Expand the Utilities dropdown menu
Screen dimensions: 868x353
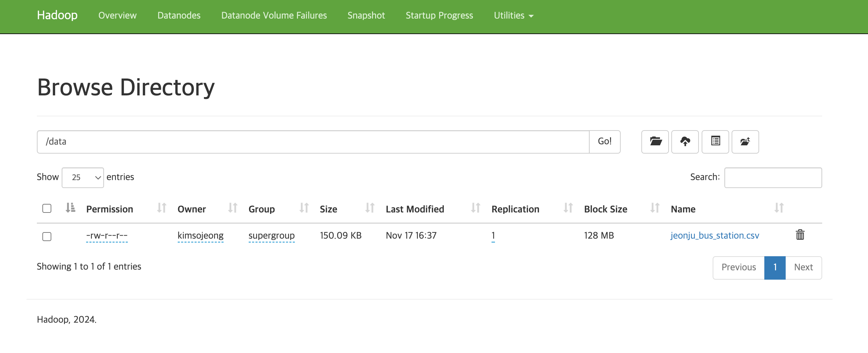(514, 15)
